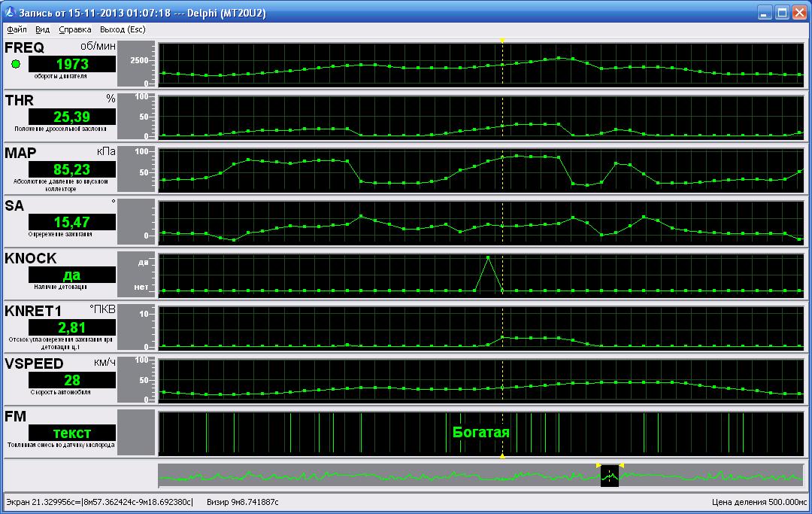Click the MAP parameter label
The height and width of the screenshot is (514, 812).
(21, 154)
